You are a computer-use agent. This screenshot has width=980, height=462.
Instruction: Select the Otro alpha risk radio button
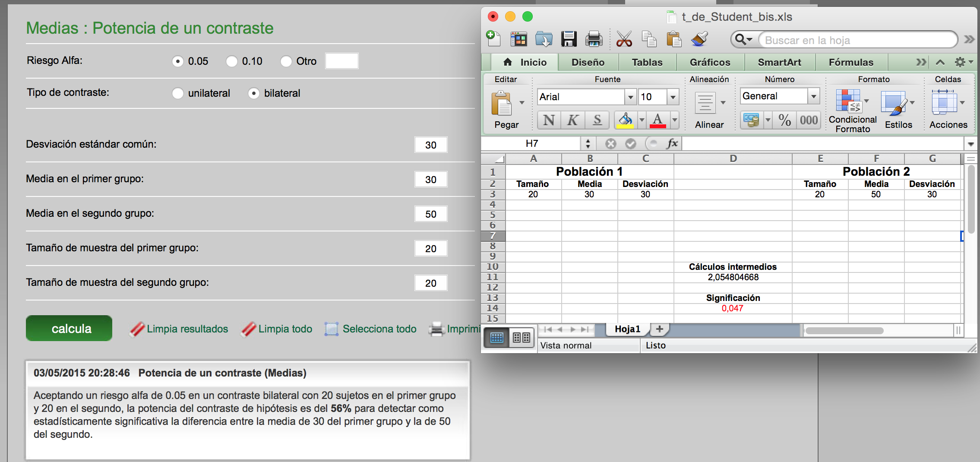[x=286, y=61]
